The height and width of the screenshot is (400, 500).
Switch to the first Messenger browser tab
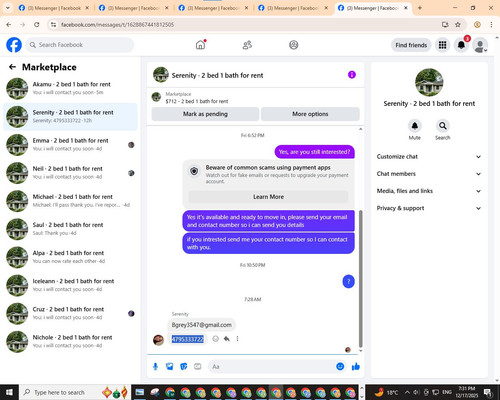(53, 8)
